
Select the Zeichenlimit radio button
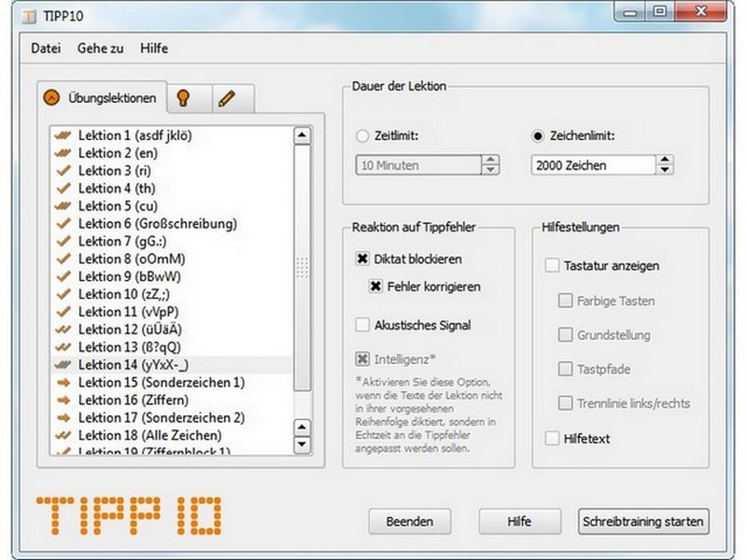coord(538,136)
